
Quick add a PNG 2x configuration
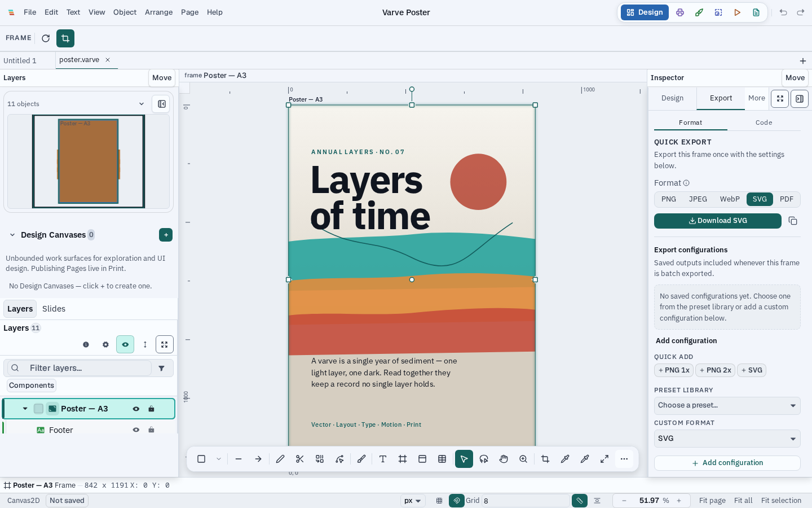click(716, 370)
